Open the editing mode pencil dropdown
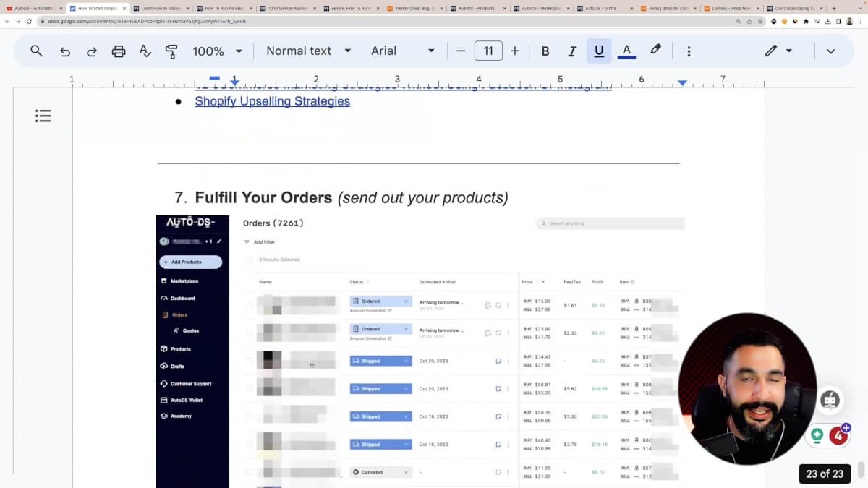 (778, 51)
